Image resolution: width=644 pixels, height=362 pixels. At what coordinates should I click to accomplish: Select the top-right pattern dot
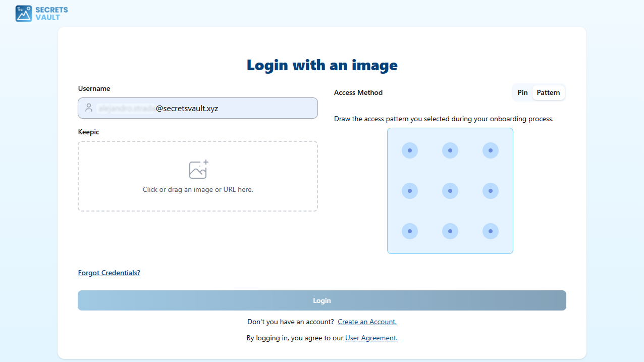coord(491,150)
